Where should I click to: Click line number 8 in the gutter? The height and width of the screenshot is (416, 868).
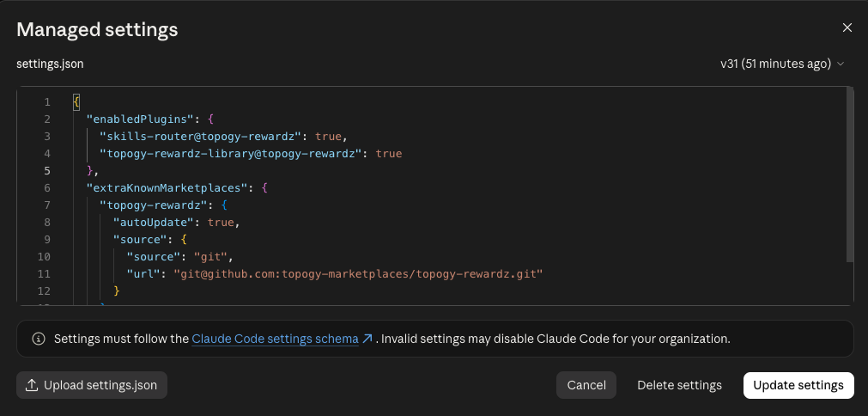point(47,222)
